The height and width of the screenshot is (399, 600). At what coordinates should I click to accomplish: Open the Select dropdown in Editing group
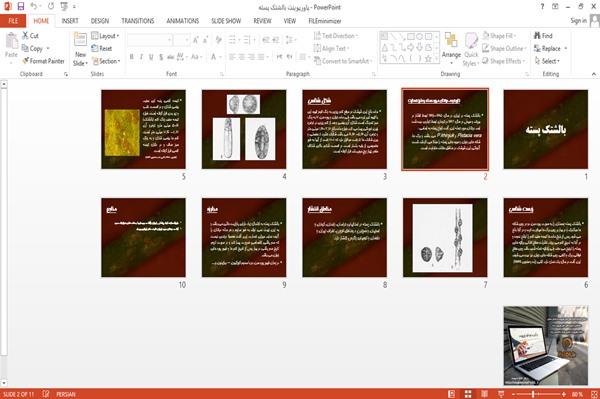click(x=547, y=61)
